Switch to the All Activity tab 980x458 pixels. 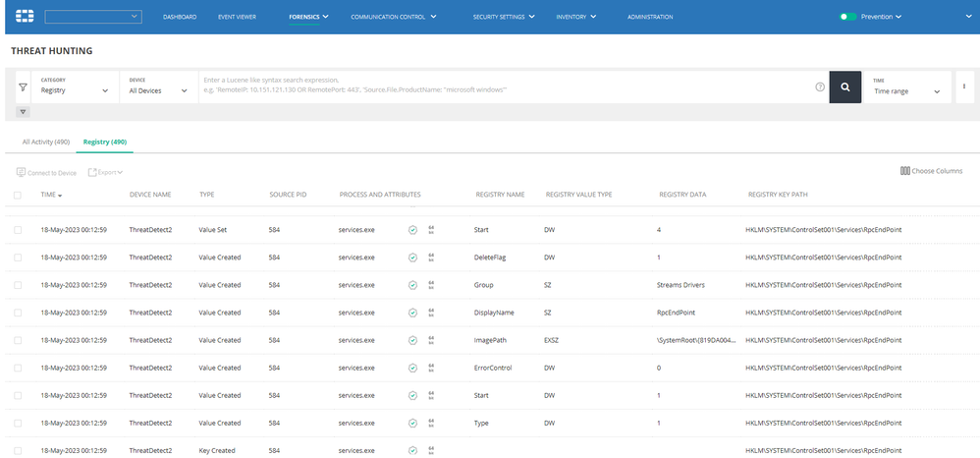[45, 143]
